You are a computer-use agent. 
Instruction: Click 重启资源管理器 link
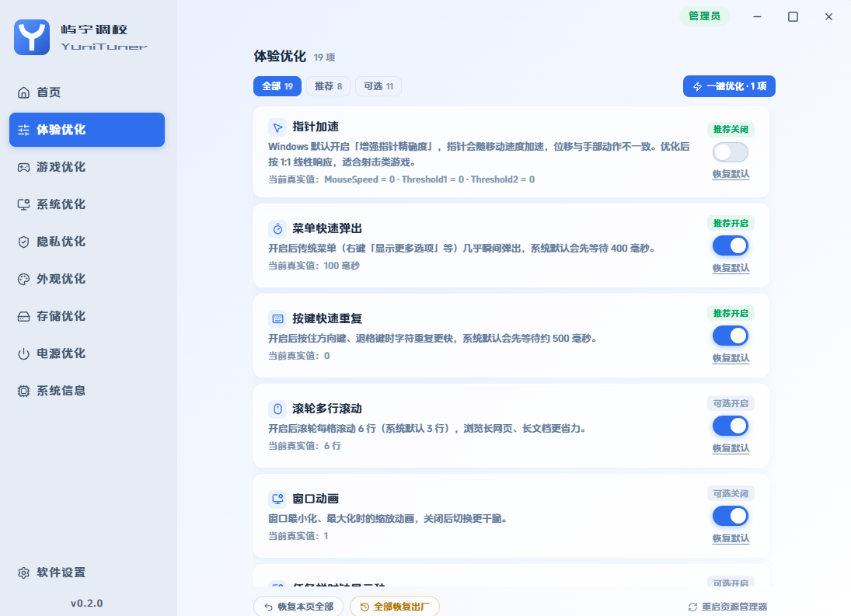[x=727, y=607]
